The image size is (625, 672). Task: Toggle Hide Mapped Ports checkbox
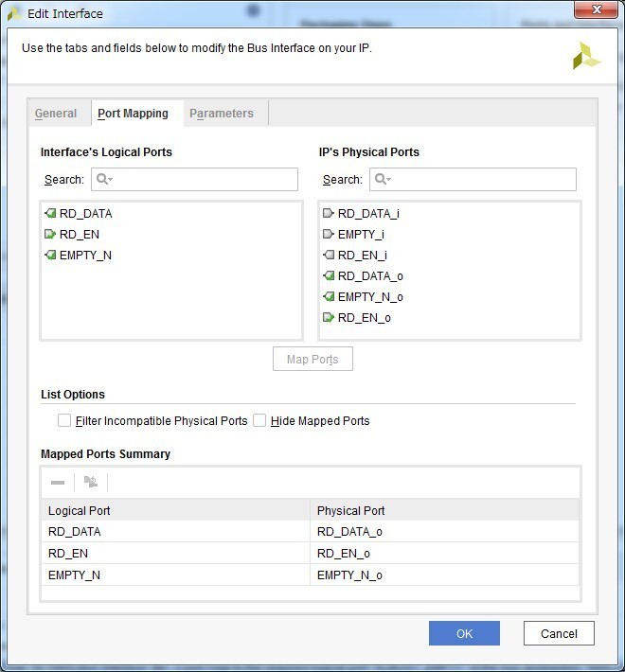tap(259, 420)
